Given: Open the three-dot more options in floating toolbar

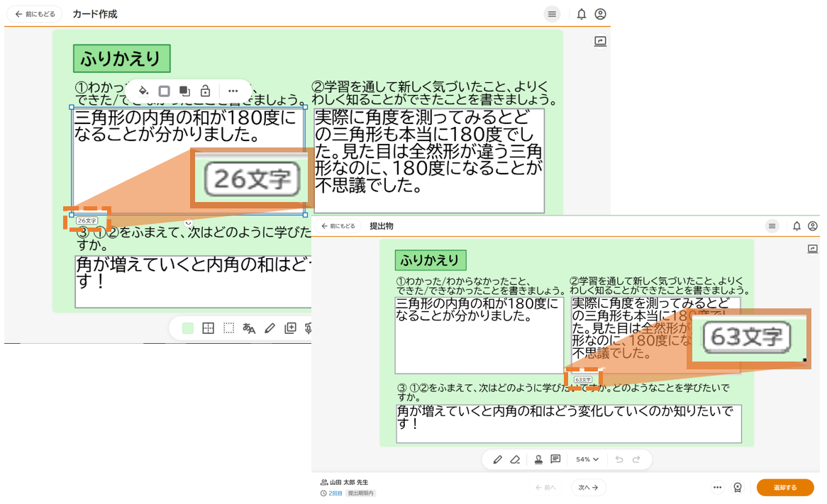Looking at the screenshot, I should pos(233,91).
